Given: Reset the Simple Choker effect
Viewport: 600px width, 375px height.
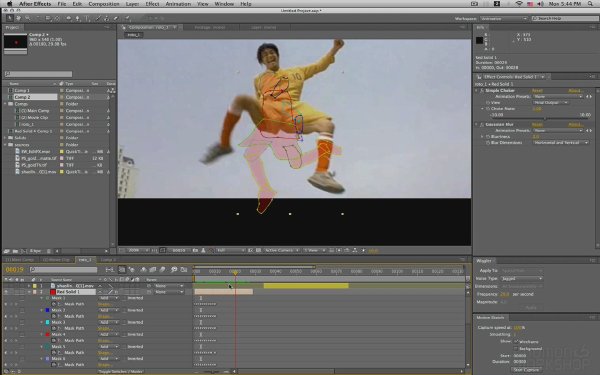Looking at the screenshot, I should click(537, 91).
